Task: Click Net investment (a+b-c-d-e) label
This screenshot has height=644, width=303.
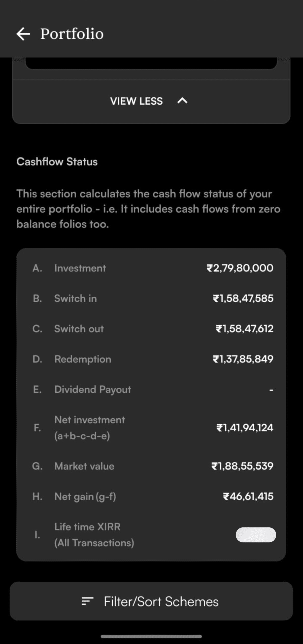Action: click(90, 428)
